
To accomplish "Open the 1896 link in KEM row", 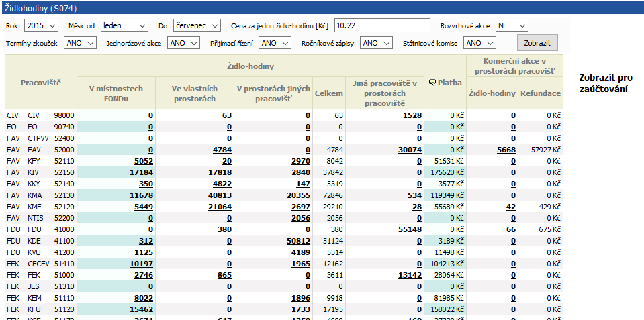I will [x=301, y=298].
